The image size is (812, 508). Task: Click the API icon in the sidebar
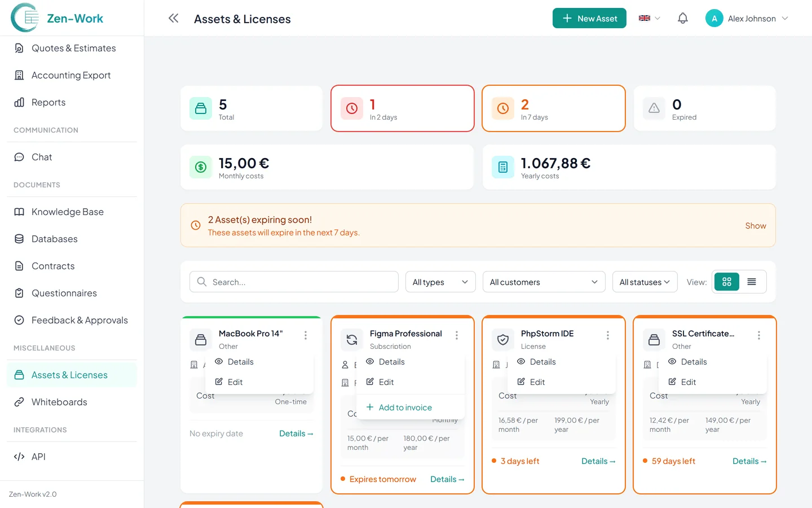[19, 456]
